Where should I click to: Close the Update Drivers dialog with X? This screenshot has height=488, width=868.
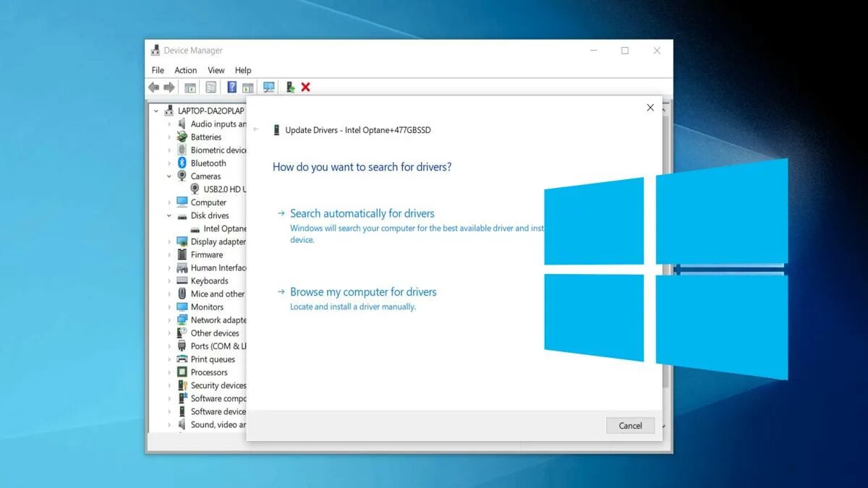coord(650,108)
